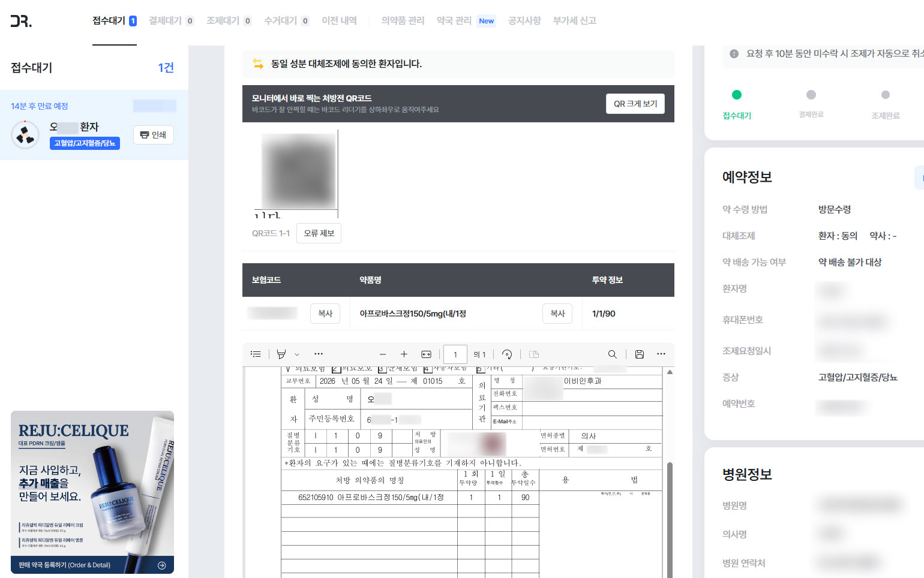The height and width of the screenshot is (578, 924).
Task: Click 이비인후과 text in prescription
Action: pos(583,381)
